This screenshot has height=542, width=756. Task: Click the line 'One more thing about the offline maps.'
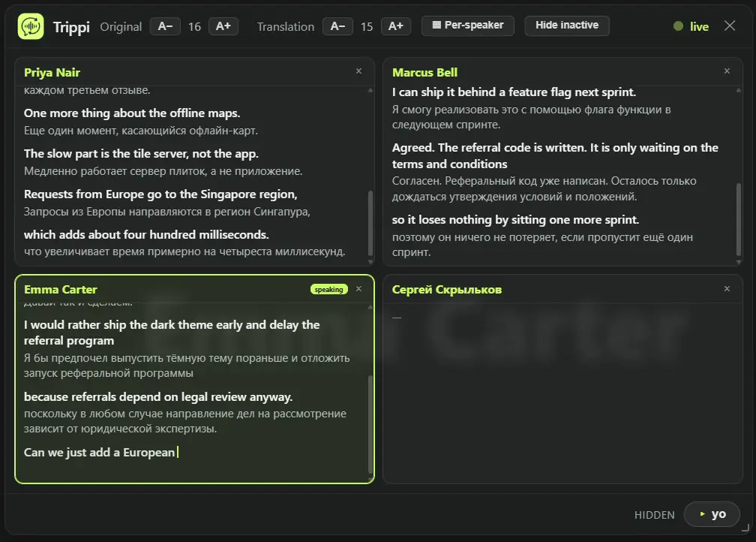(132, 113)
